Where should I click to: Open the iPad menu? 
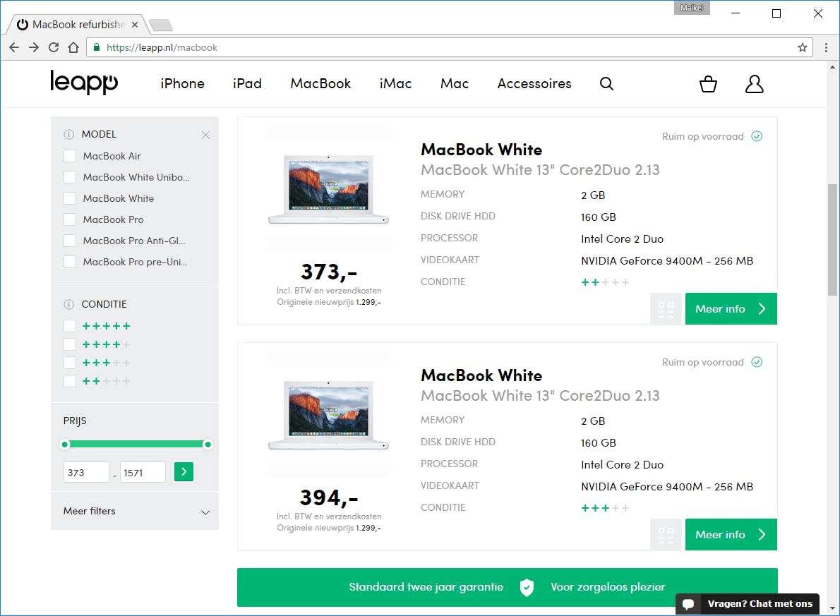click(247, 83)
